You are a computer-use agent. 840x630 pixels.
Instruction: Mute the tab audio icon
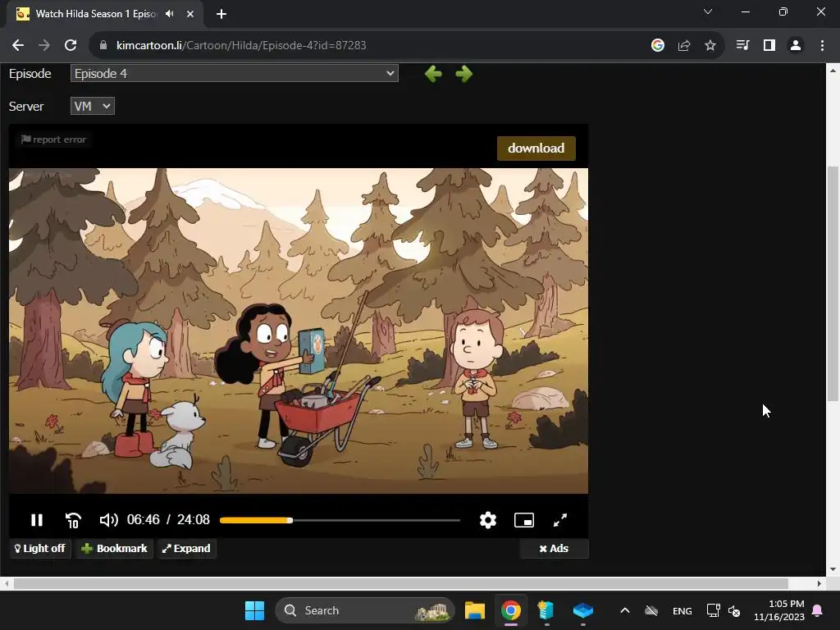pyautogui.click(x=170, y=14)
